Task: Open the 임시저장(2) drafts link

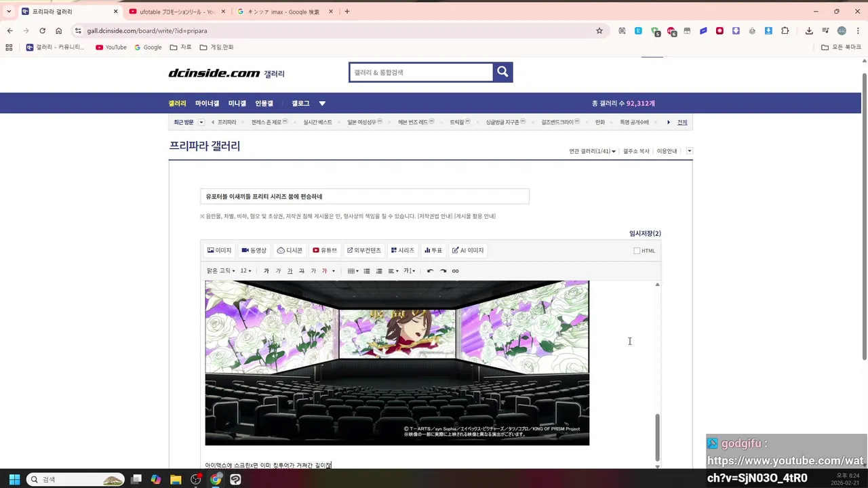Action: click(x=645, y=233)
